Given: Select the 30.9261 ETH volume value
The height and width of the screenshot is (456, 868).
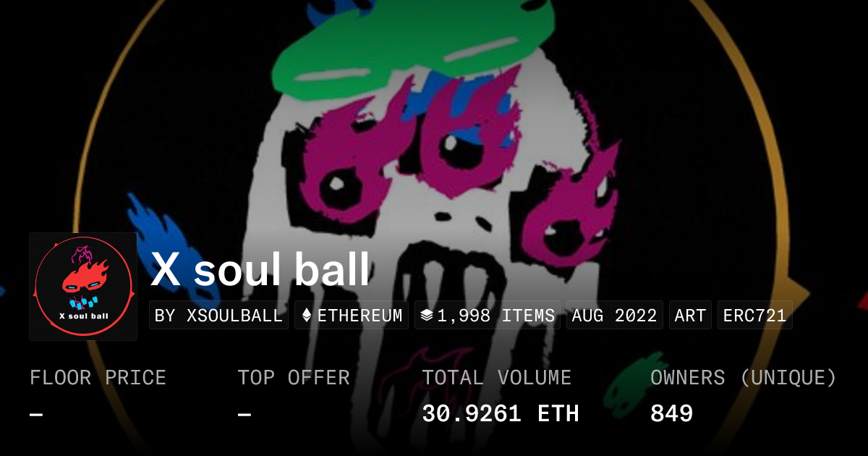Looking at the screenshot, I should pyautogui.click(x=501, y=413).
